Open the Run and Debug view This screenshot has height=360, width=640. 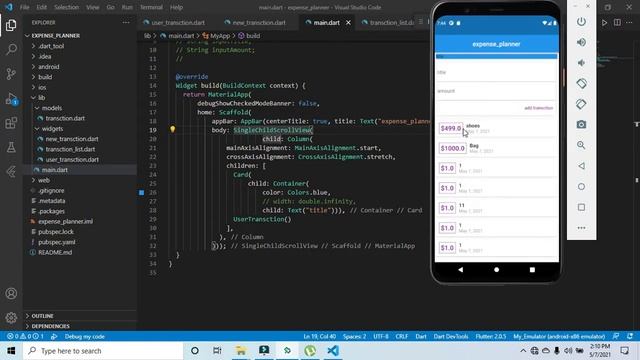11,99
